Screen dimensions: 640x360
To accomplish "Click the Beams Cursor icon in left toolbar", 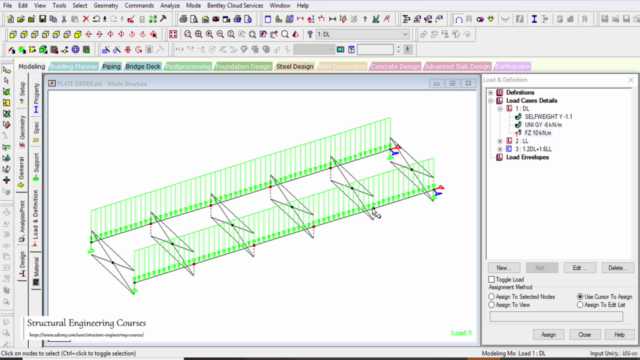I will point(7,81).
